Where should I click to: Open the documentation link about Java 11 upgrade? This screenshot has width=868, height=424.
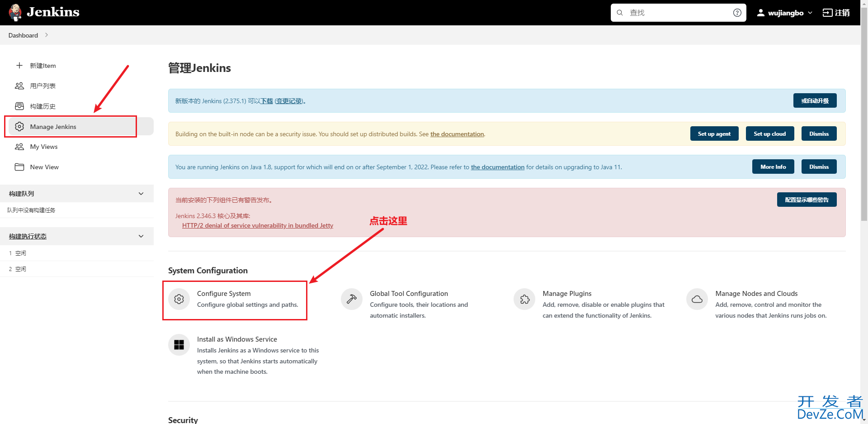498,167
